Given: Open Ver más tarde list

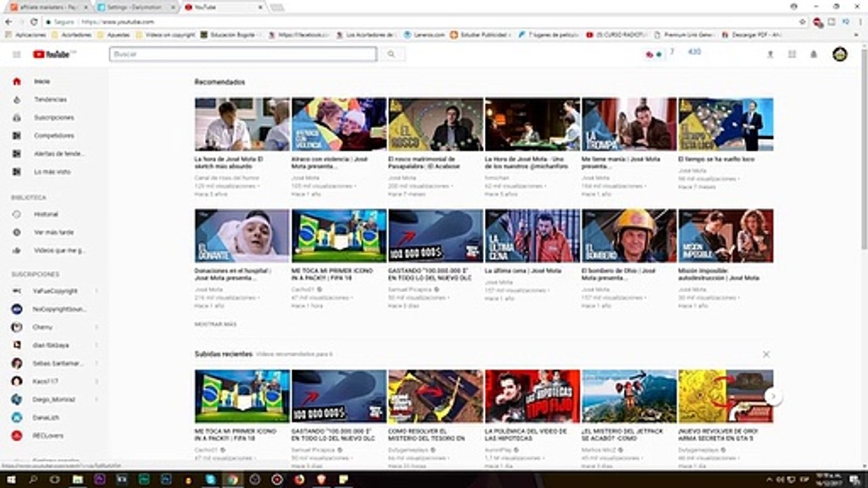Looking at the screenshot, I should (x=54, y=232).
